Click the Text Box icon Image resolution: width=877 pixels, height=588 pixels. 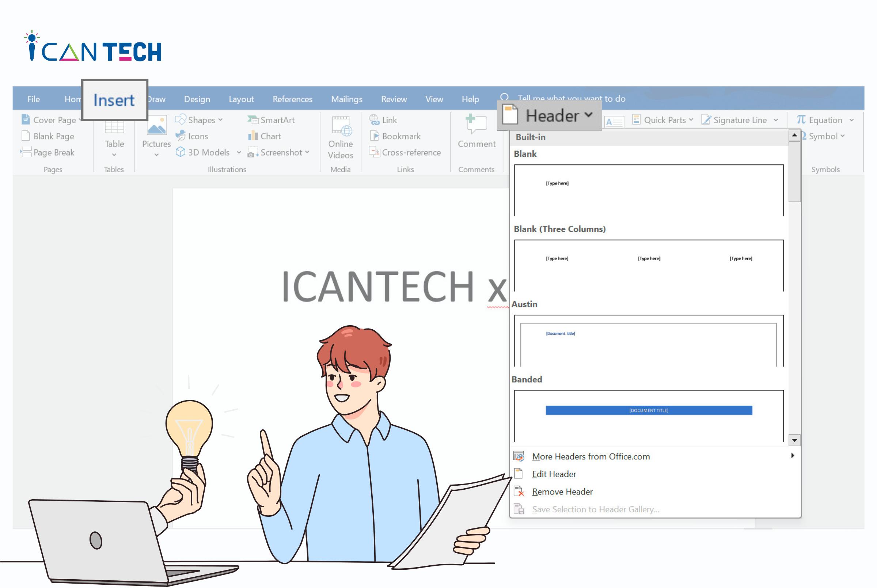(614, 121)
